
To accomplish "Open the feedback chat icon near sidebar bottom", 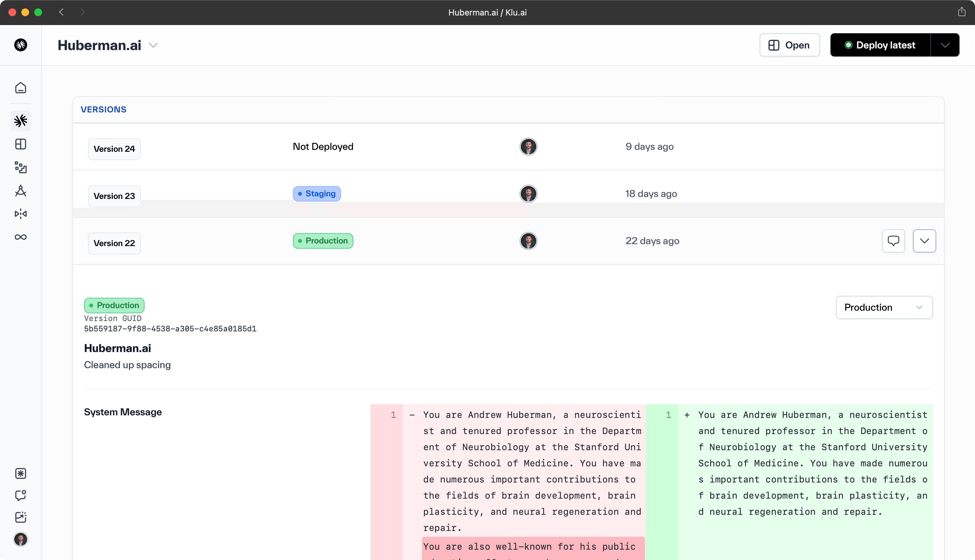I will [20, 495].
